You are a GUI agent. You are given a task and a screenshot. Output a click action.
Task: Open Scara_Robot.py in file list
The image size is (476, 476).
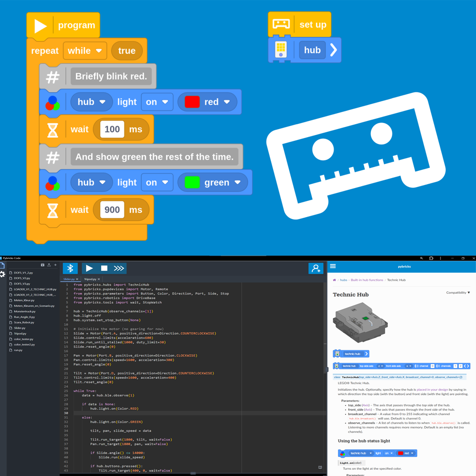pyautogui.click(x=24, y=322)
